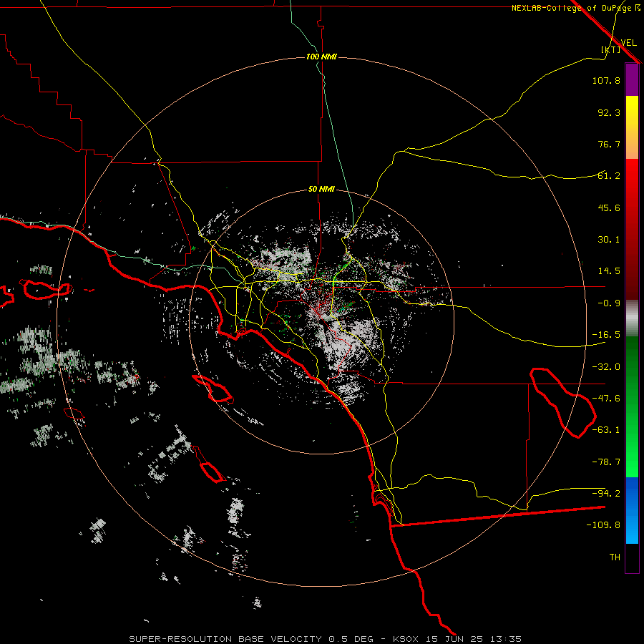Click the -63.1 velocity scale value
Viewport: 644px width, 644px height.
click(606, 430)
